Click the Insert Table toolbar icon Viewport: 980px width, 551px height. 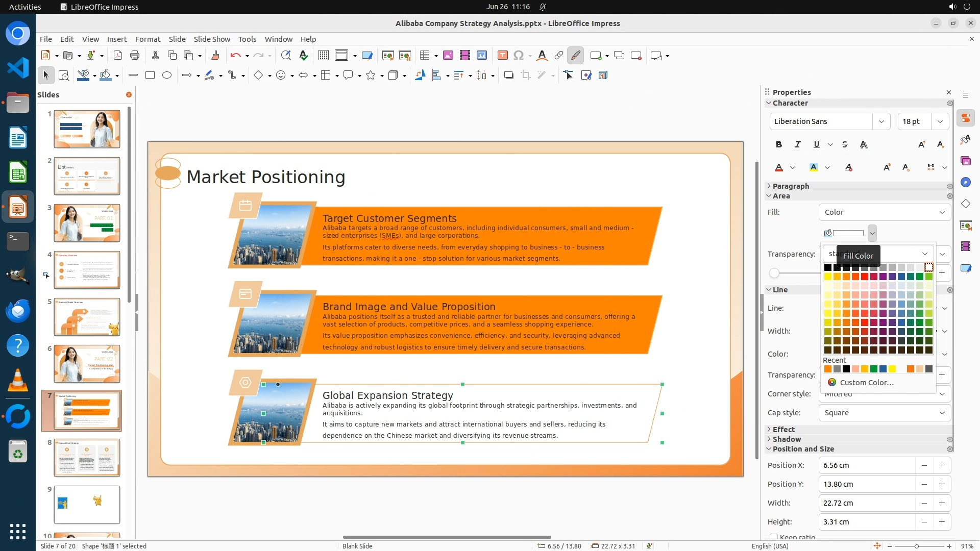pos(424,55)
